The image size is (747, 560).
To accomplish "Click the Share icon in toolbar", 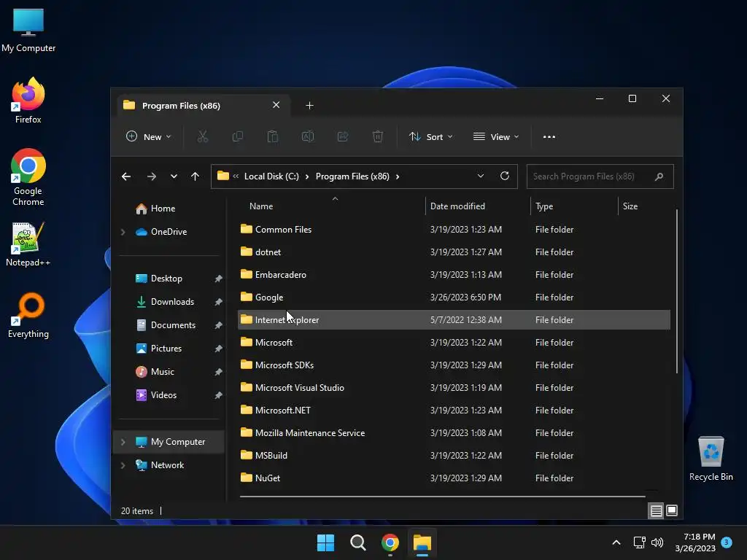I will (x=343, y=136).
